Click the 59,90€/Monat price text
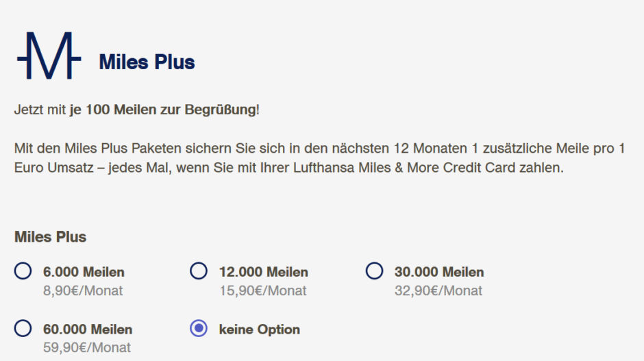Viewport: 644px width, 361px height. [86, 348]
